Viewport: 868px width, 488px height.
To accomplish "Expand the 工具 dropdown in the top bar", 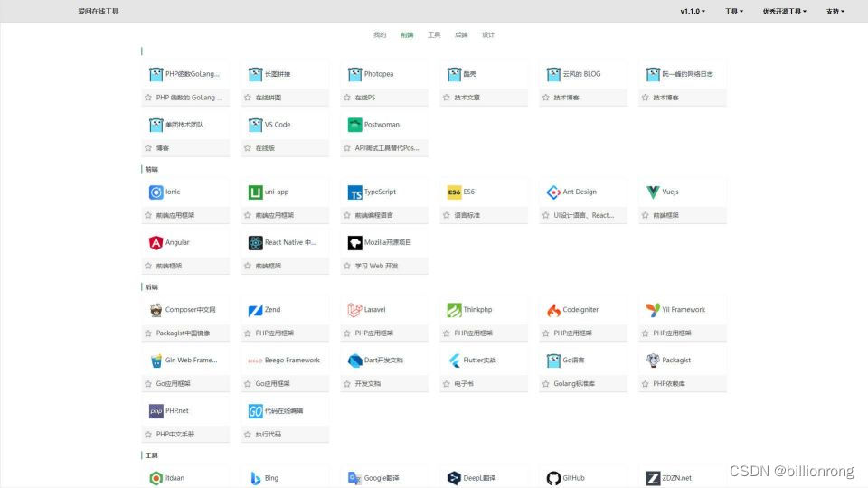I will point(734,11).
